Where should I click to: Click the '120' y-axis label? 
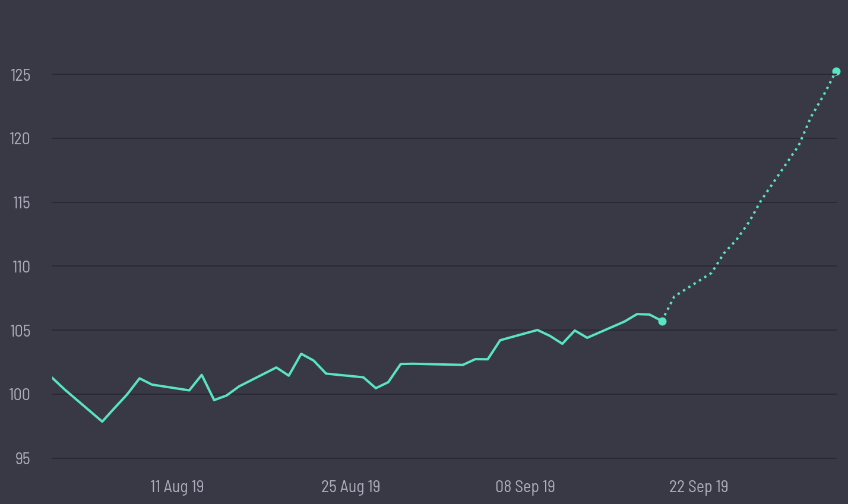pyautogui.click(x=20, y=138)
